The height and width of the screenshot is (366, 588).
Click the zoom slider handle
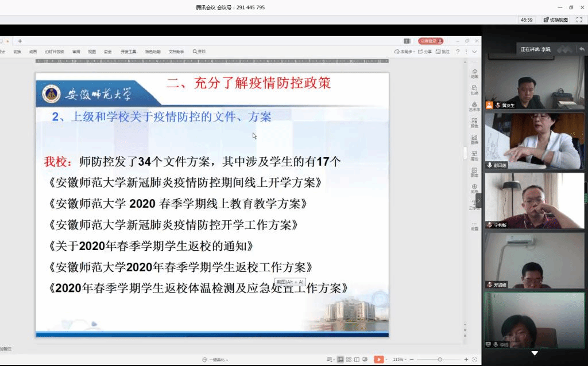(x=440, y=359)
